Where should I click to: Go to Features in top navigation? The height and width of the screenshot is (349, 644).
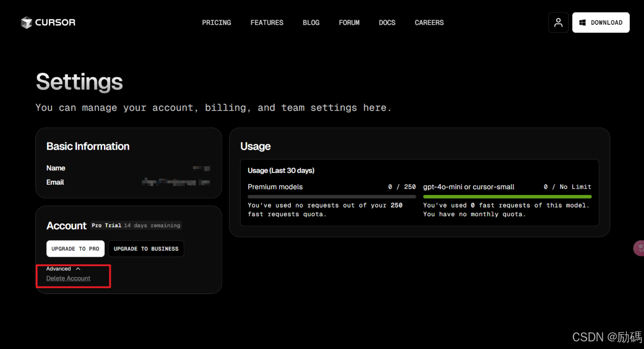267,22
